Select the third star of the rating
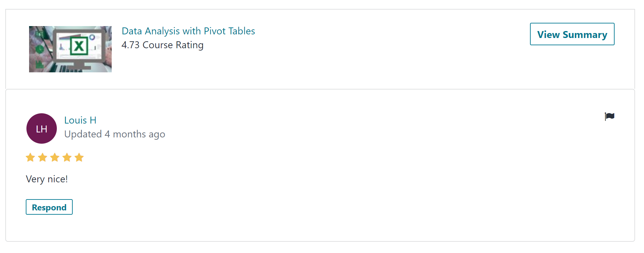The width and height of the screenshot is (644, 253). click(55, 158)
